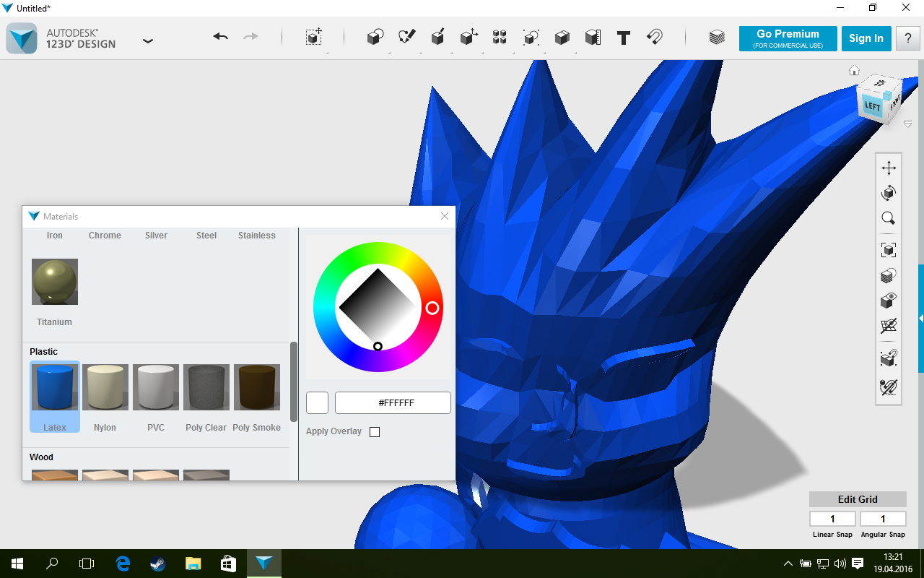Enable the Apply Overlay checkbox
The width and height of the screenshot is (924, 578).
tap(374, 432)
